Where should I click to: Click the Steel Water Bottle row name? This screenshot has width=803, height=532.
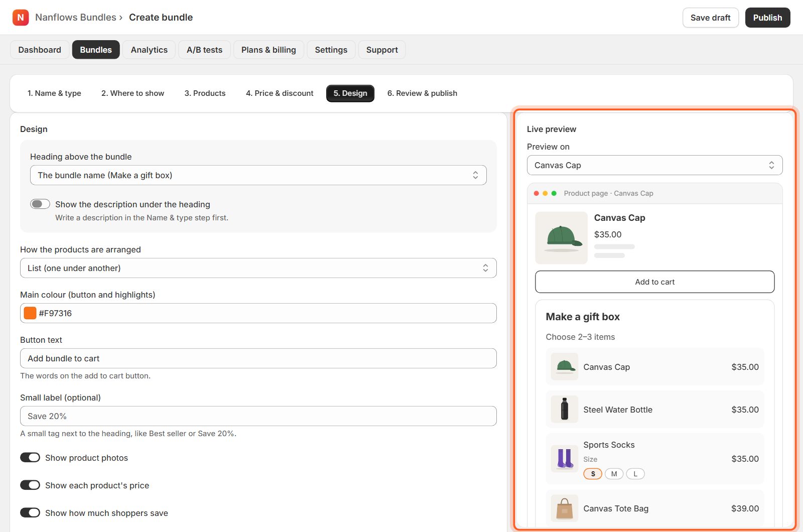click(618, 410)
